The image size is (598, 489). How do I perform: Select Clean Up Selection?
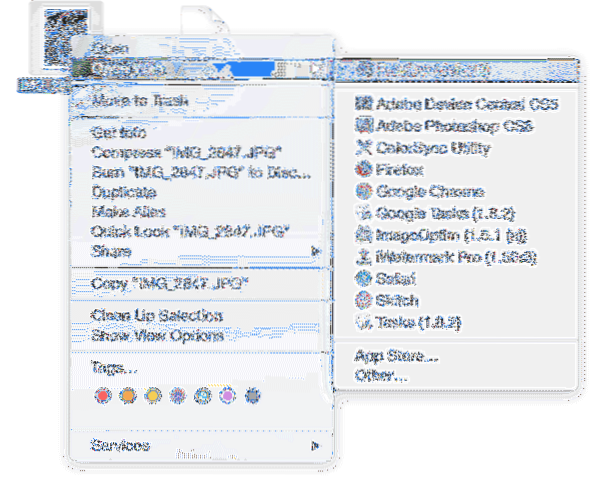(x=157, y=316)
